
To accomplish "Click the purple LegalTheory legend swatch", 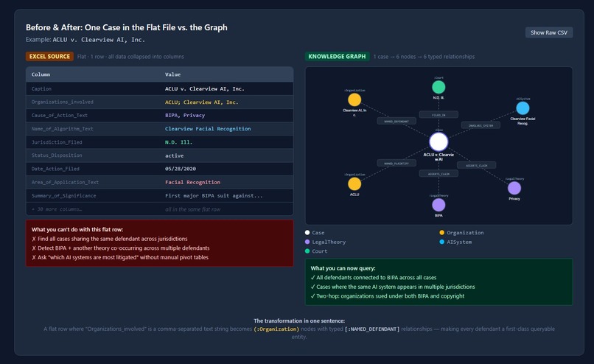I will [307, 242].
